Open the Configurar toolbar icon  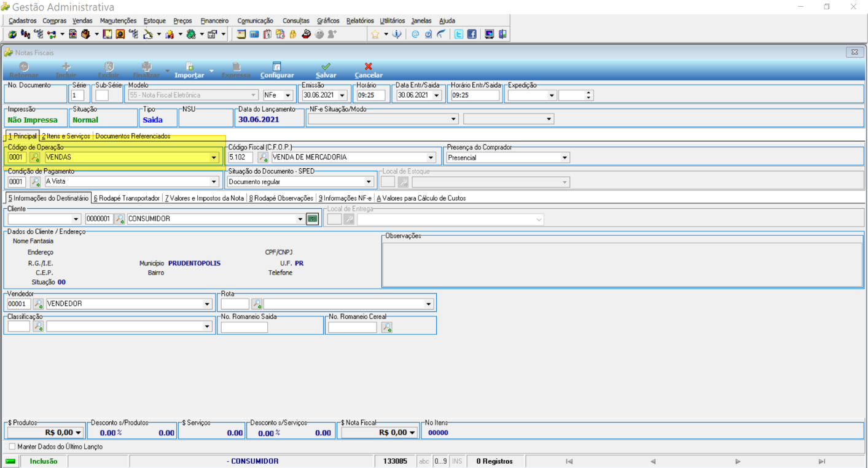(x=277, y=70)
